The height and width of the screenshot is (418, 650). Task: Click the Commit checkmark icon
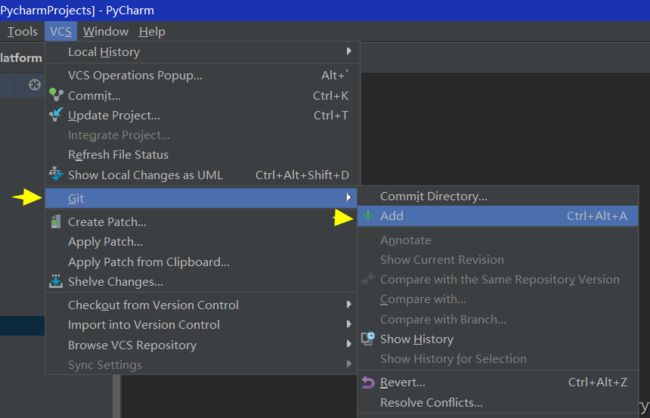coord(56,95)
